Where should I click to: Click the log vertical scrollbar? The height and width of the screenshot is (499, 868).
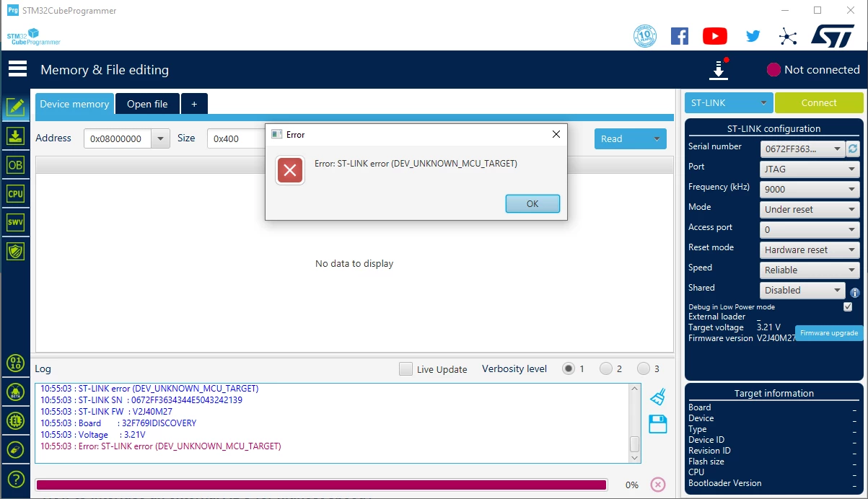click(635, 423)
